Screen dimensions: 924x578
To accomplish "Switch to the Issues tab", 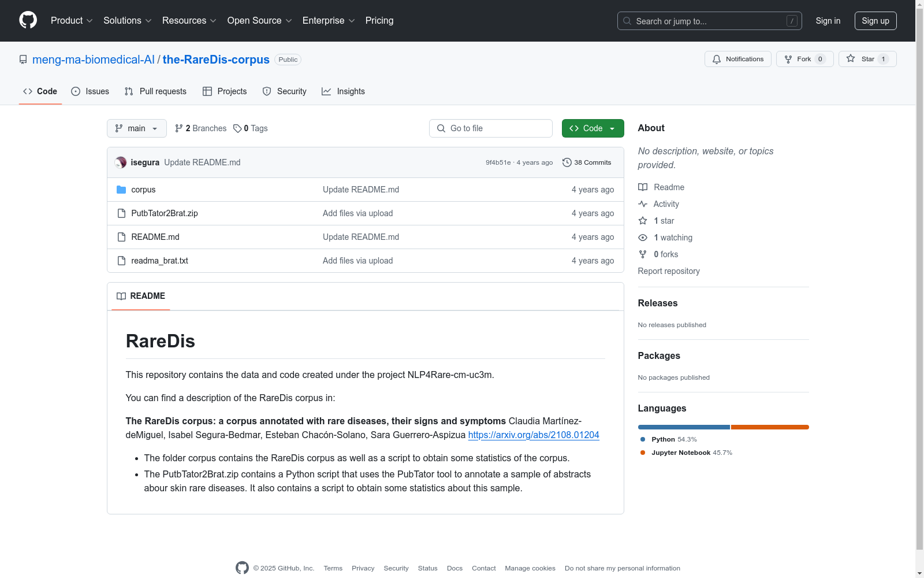I will [x=90, y=91].
